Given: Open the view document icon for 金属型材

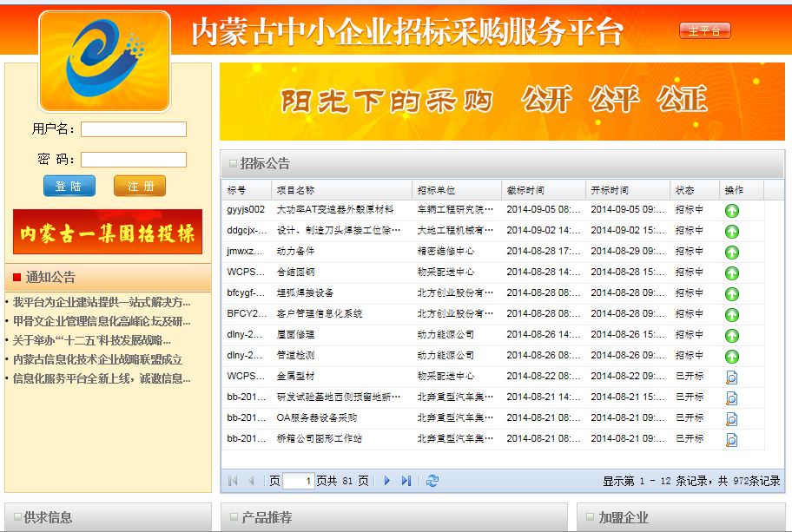Looking at the screenshot, I should tap(732, 377).
